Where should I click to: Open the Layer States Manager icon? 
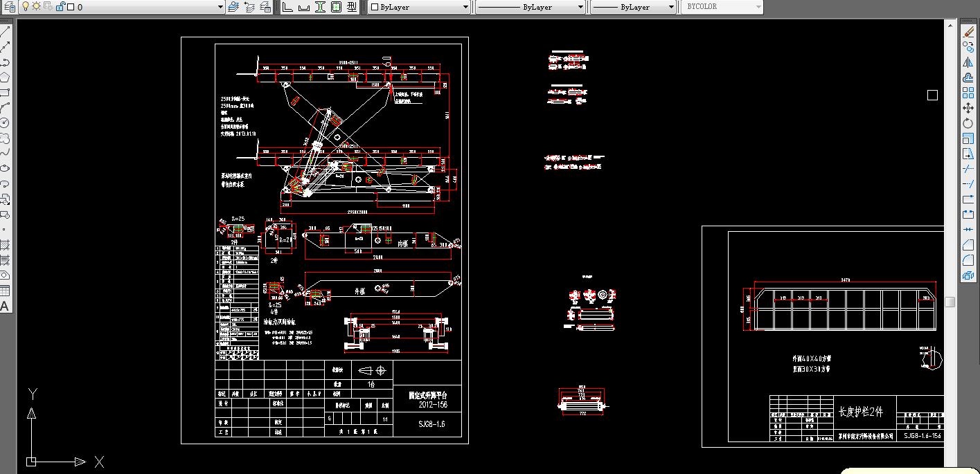[x=265, y=7]
